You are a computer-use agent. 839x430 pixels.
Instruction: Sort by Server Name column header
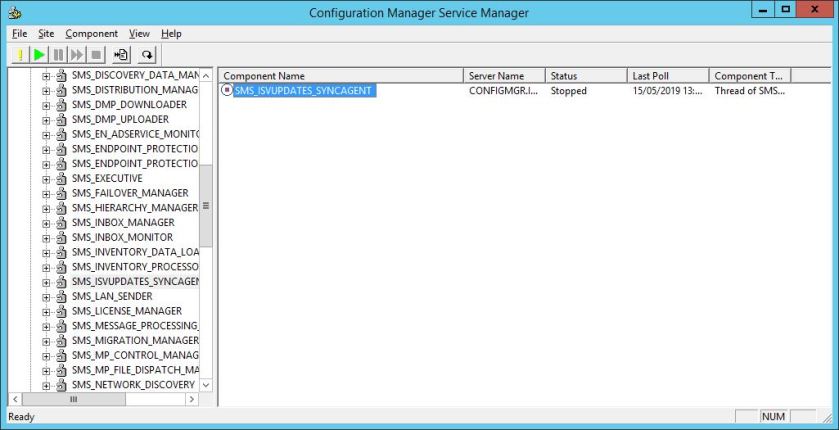(505, 76)
